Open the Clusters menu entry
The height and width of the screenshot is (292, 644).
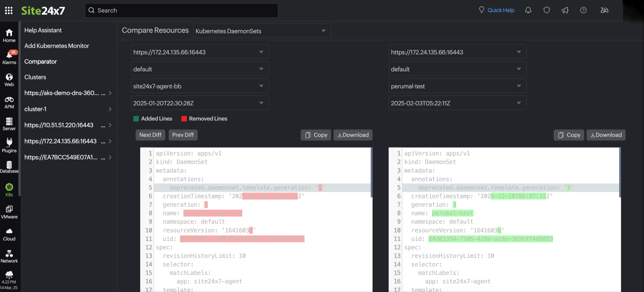point(35,77)
